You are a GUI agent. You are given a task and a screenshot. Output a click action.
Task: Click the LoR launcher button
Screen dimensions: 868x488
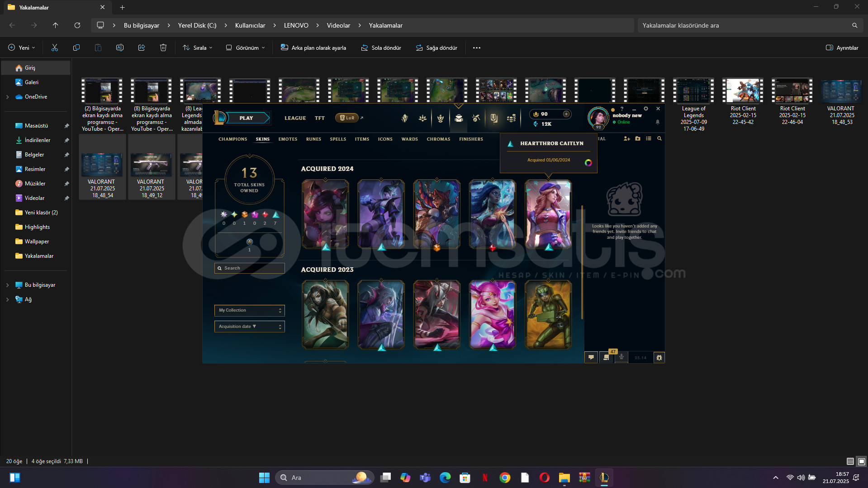(x=347, y=118)
